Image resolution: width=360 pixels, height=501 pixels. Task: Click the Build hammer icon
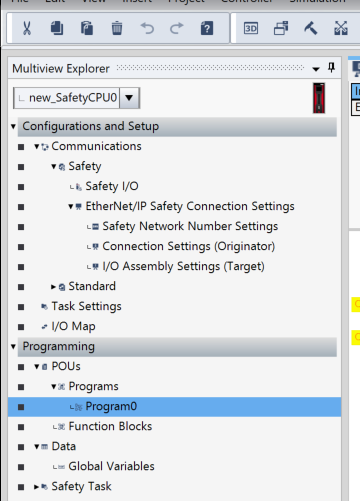[x=310, y=28]
